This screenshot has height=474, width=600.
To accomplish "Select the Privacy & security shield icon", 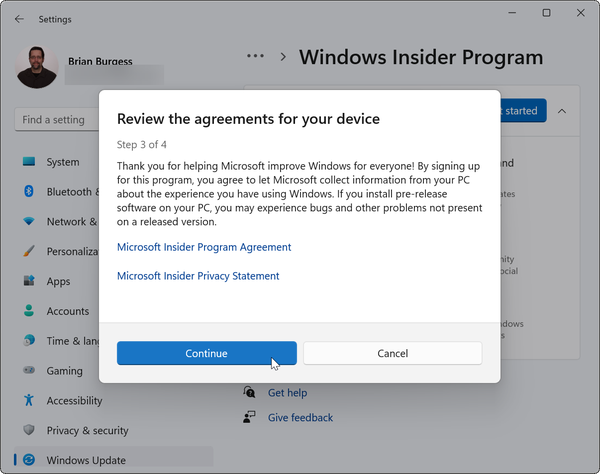I will coord(29,430).
